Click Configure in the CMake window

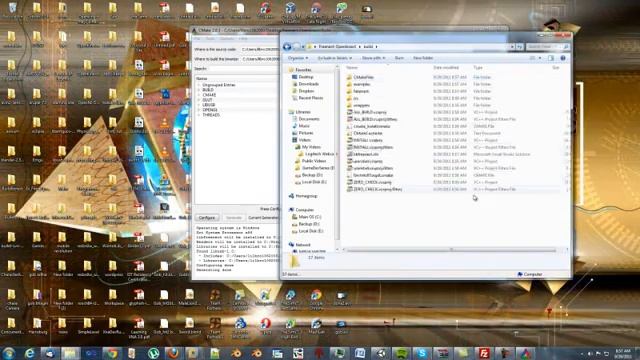click(207, 218)
